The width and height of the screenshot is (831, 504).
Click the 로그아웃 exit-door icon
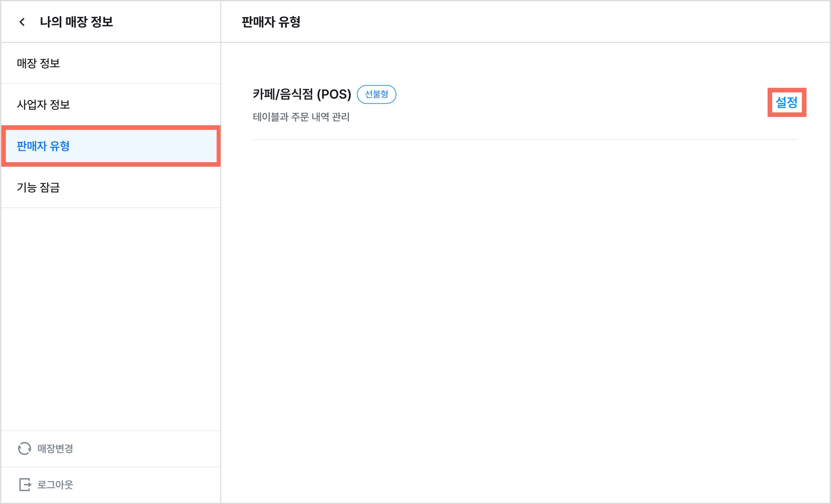click(x=25, y=485)
